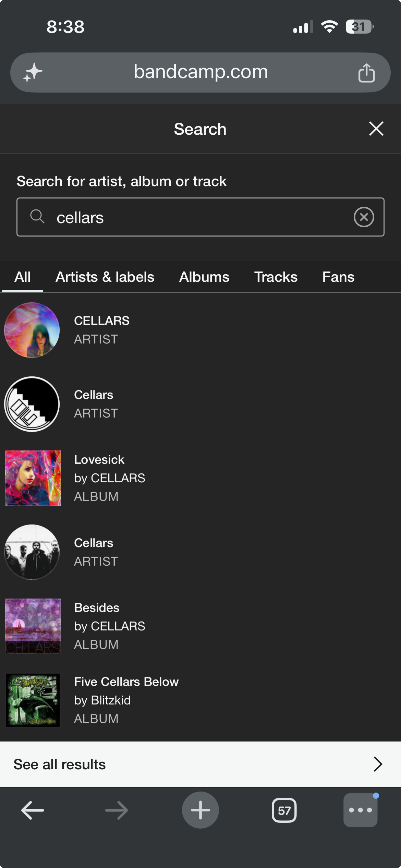Open the 57 tabs switcher
The image size is (401, 868).
(x=284, y=810)
